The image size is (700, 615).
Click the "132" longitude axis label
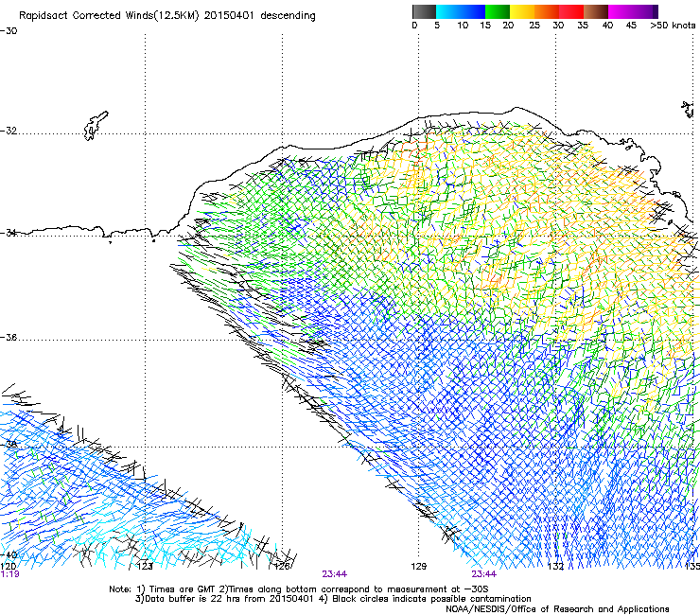point(555,567)
